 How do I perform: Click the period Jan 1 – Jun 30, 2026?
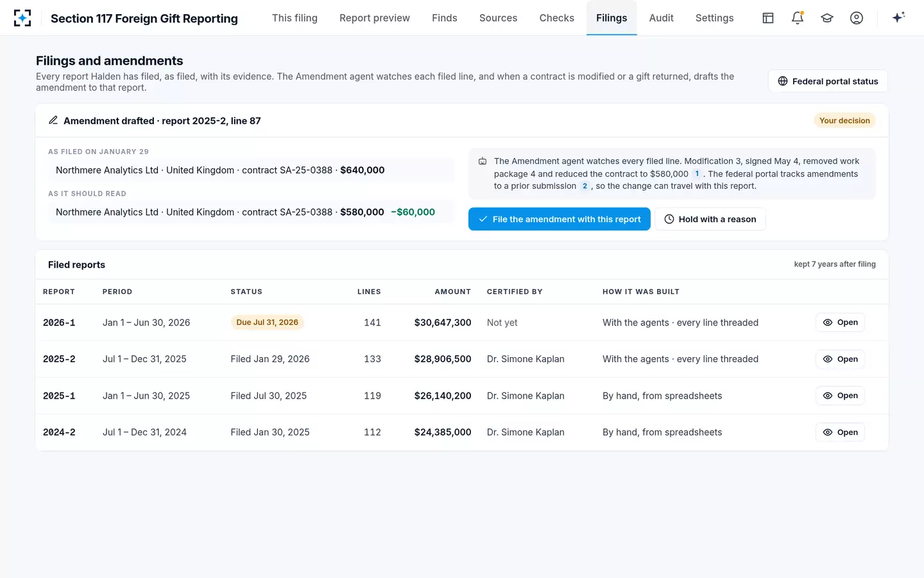[x=146, y=322]
